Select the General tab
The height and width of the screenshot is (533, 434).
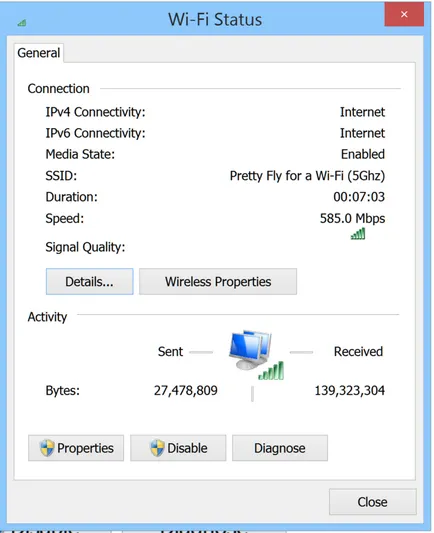click(39, 53)
